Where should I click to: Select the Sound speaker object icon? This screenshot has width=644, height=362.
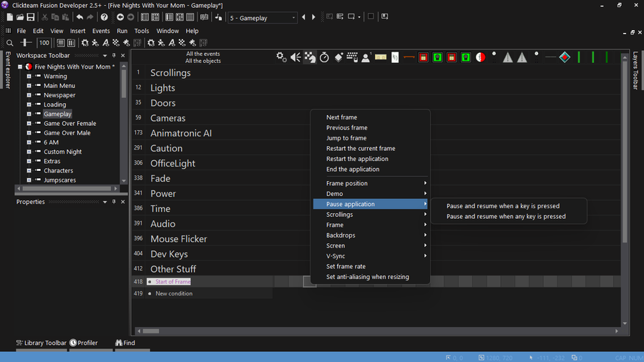tap(296, 57)
